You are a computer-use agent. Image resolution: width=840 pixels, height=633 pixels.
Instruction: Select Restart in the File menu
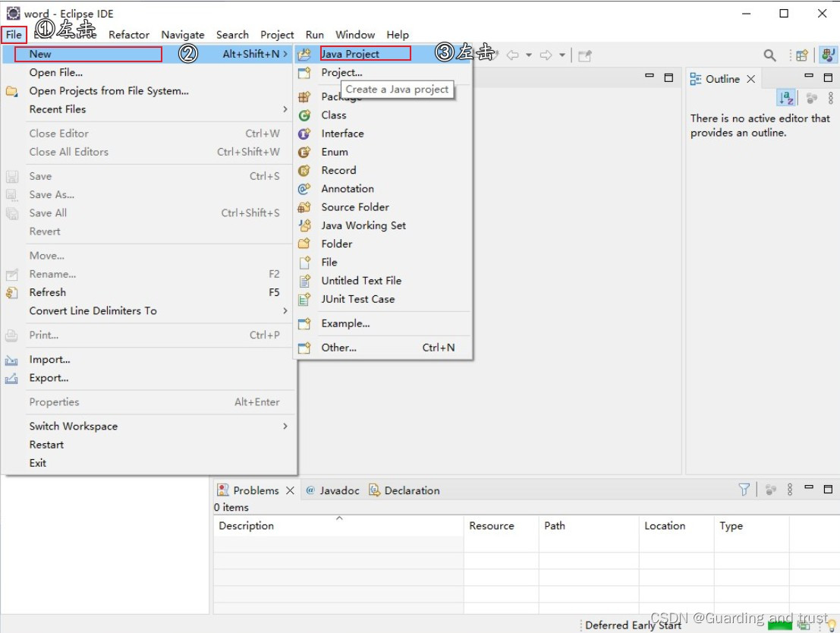pos(149,444)
